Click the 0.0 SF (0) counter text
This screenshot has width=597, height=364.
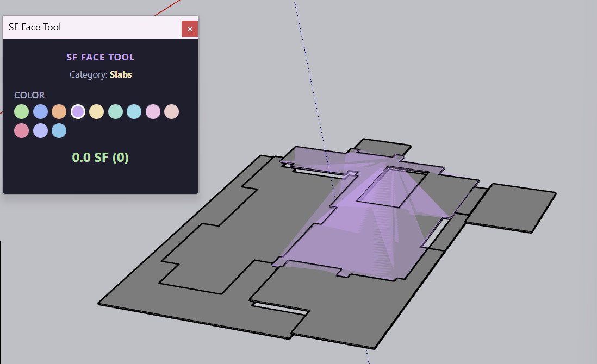point(100,157)
